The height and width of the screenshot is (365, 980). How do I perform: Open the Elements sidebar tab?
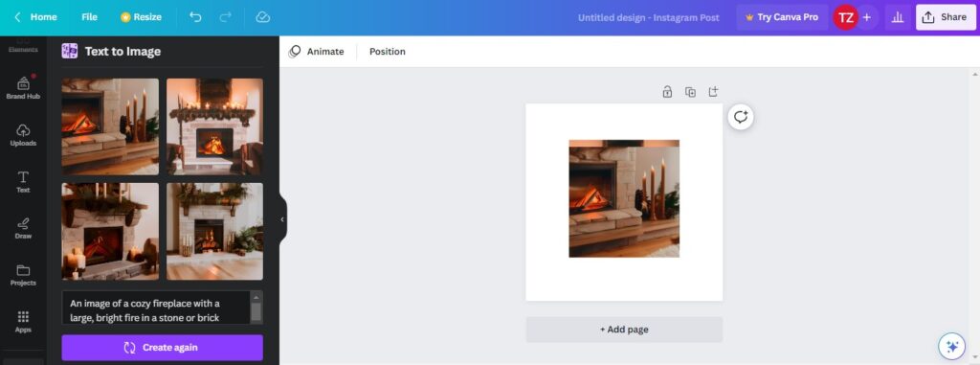[x=23, y=45]
